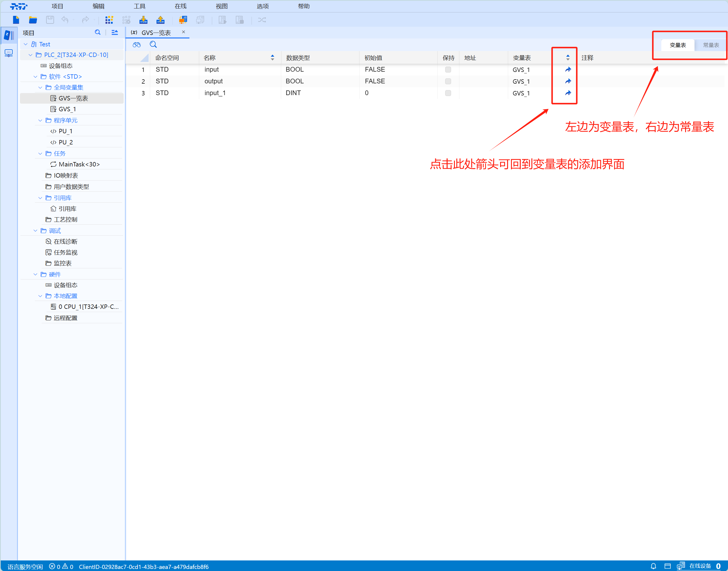Jump to GVS_1 from input row arrow
This screenshot has width=728, height=571.
[x=568, y=70]
